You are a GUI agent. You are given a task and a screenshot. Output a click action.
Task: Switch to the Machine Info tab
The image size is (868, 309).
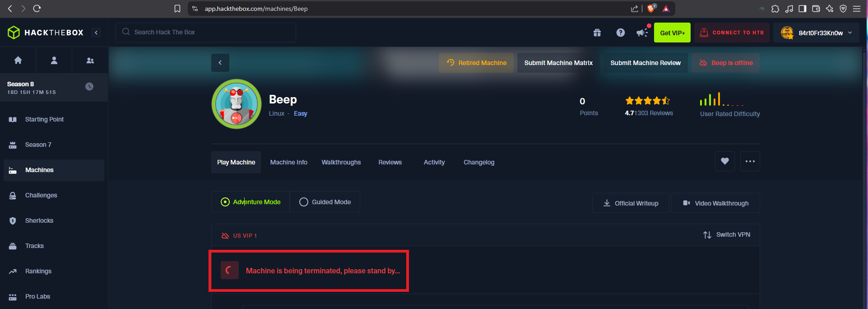click(x=289, y=162)
